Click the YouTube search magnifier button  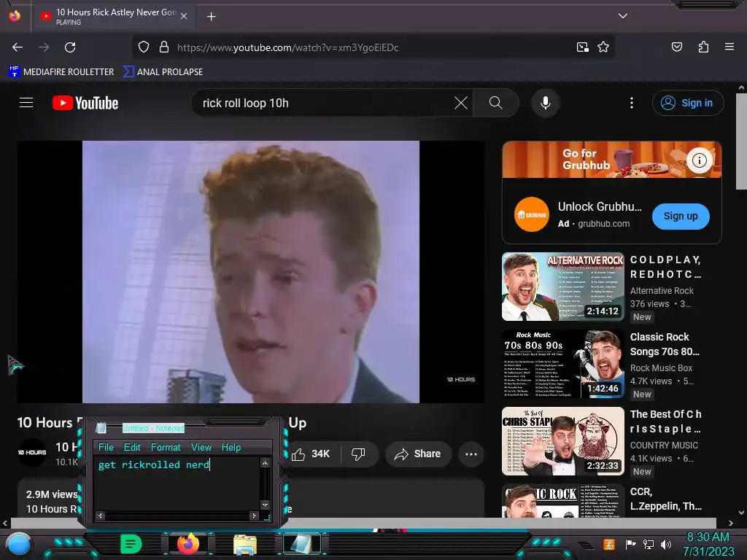pos(495,103)
